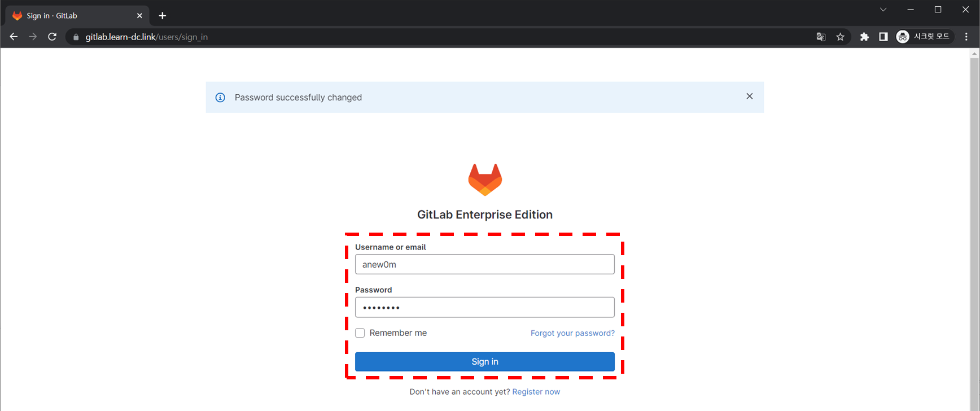This screenshot has height=411, width=980.
Task: Click the browser back arrow
Action: 14,37
